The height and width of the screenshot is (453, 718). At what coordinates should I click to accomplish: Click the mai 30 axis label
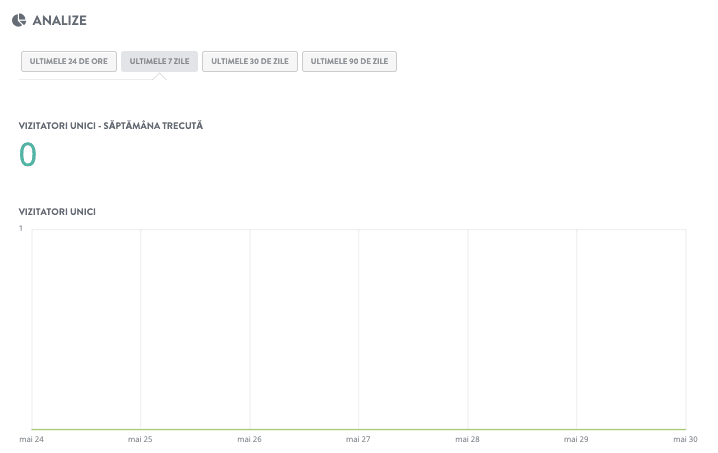[x=685, y=439]
